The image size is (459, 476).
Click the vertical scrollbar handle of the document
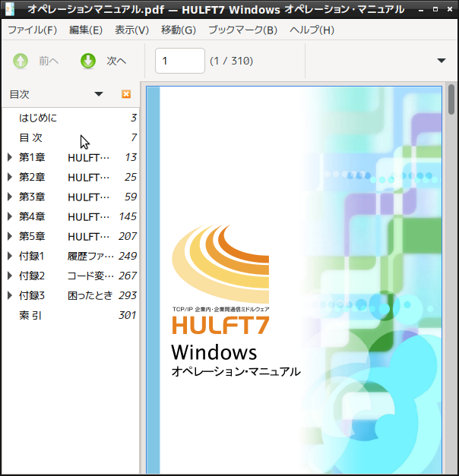tap(451, 100)
